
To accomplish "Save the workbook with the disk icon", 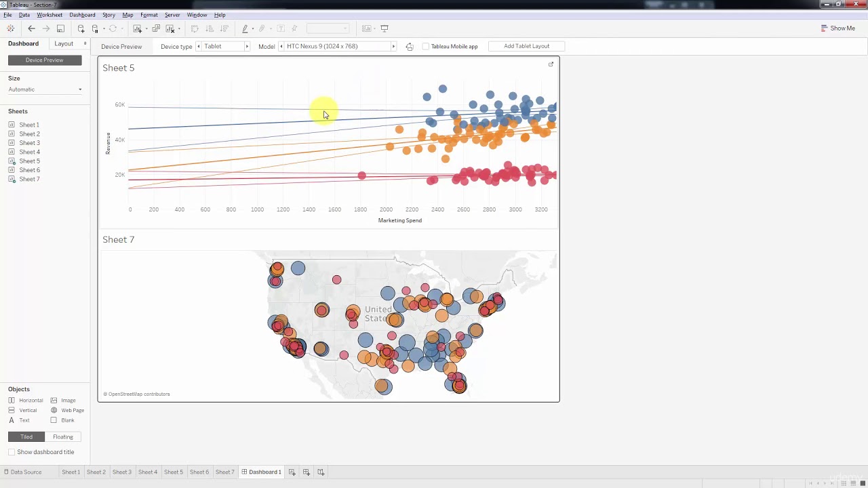I will [x=60, y=28].
